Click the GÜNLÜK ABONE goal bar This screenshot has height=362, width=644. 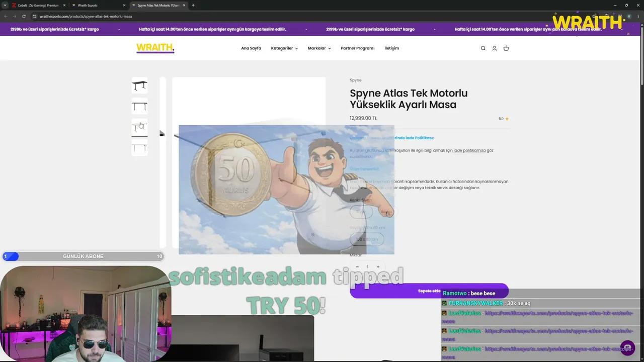pyautogui.click(x=83, y=256)
